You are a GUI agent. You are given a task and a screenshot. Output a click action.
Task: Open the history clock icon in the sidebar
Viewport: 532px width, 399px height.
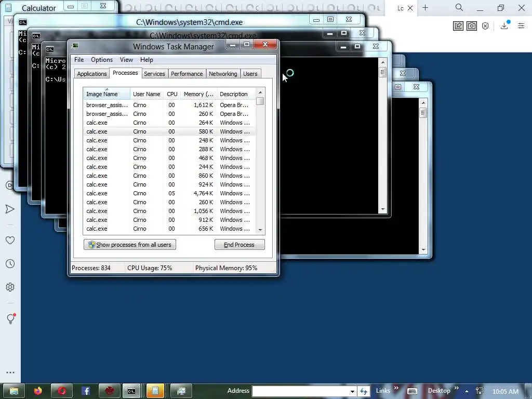[x=10, y=263]
